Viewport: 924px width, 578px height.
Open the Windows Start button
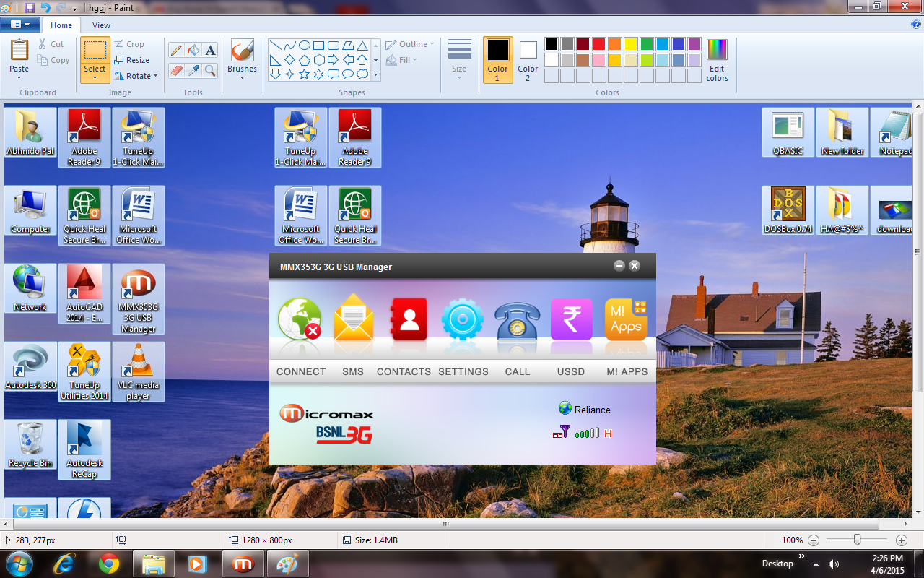point(19,564)
